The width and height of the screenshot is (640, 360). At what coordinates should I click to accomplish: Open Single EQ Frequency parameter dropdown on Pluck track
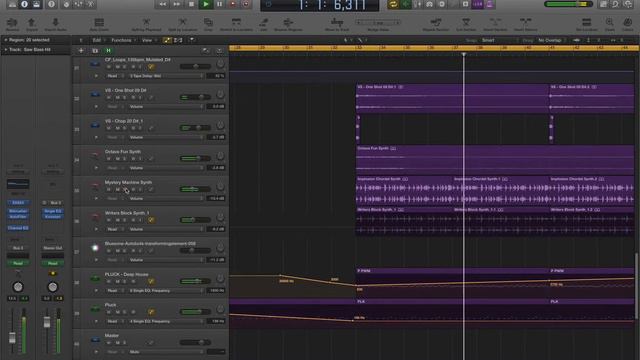[x=166, y=321]
